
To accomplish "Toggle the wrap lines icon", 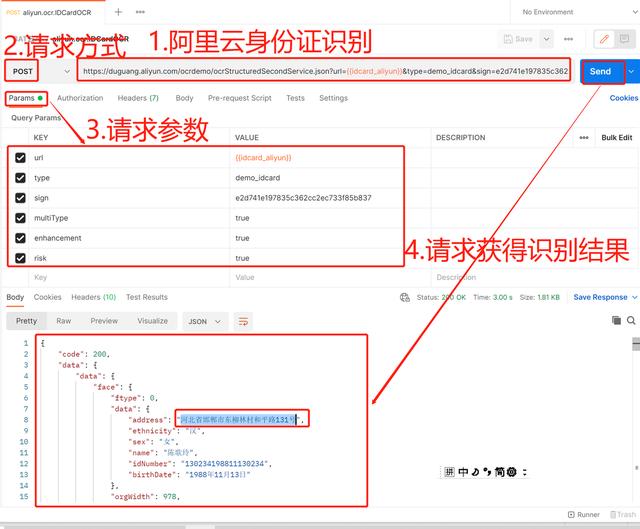I will point(243,322).
